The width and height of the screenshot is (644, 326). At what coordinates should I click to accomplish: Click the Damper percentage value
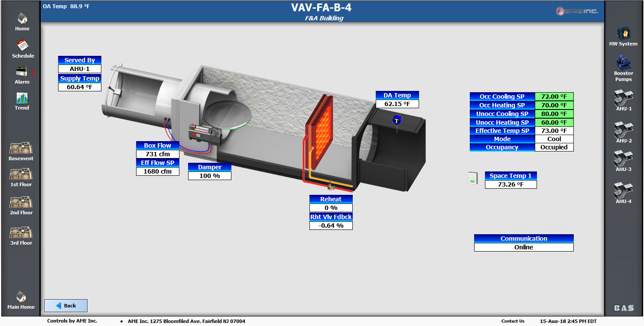pyautogui.click(x=210, y=176)
